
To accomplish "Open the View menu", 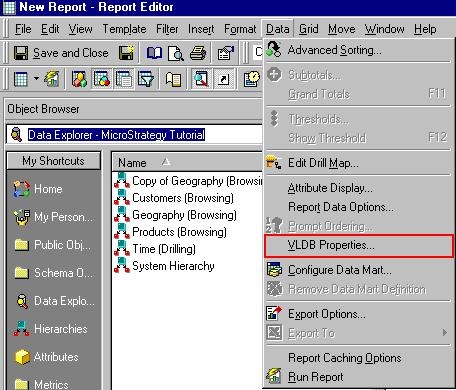I will pyautogui.click(x=80, y=29).
